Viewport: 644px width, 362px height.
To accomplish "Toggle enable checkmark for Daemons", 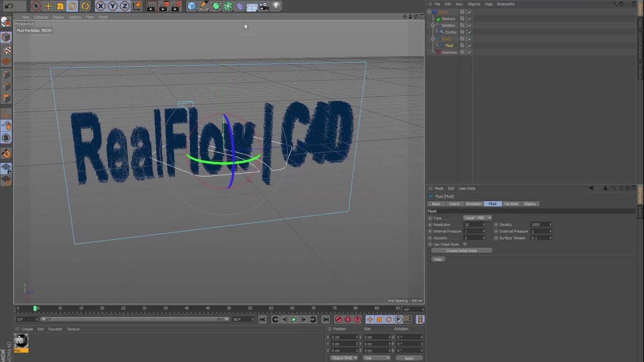I will (x=469, y=52).
